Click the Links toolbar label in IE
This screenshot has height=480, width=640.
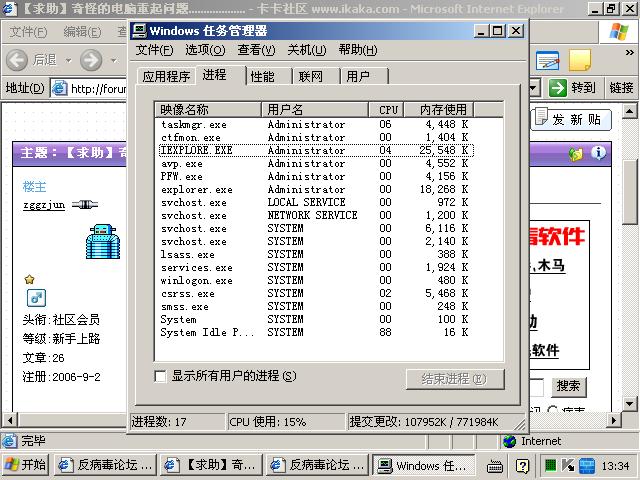(x=622, y=88)
